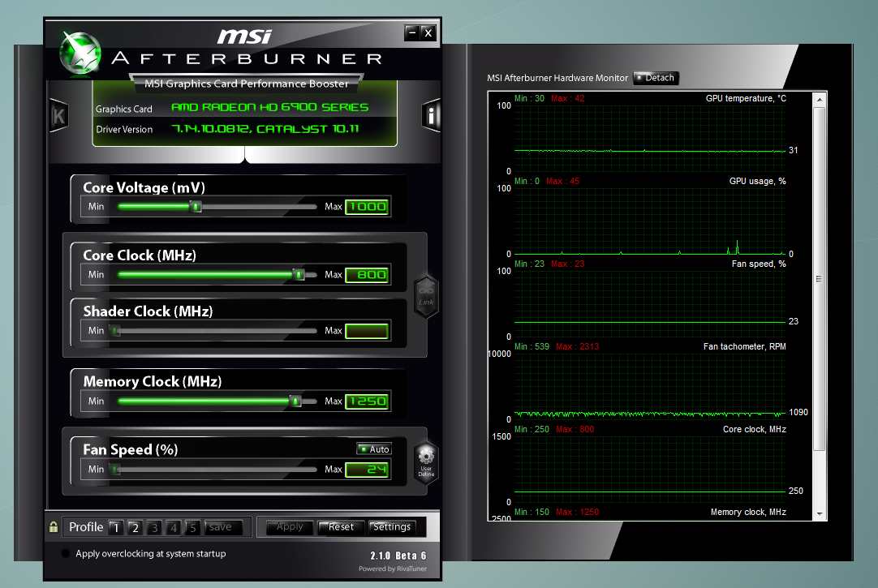Click the driver version 7.14.10.0812 text

pyautogui.click(x=265, y=129)
